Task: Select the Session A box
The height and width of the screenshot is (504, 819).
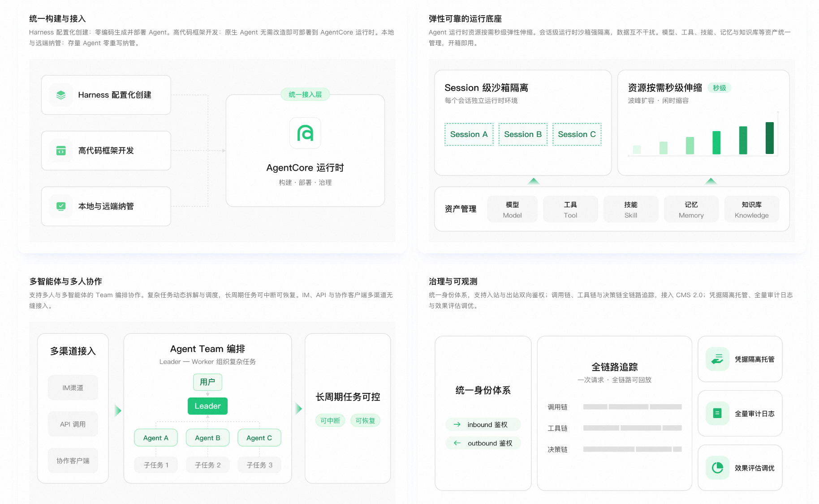Action: [469, 134]
